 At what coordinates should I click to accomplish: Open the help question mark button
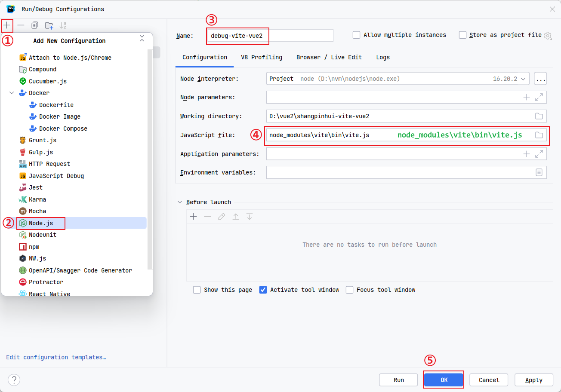(x=14, y=380)
